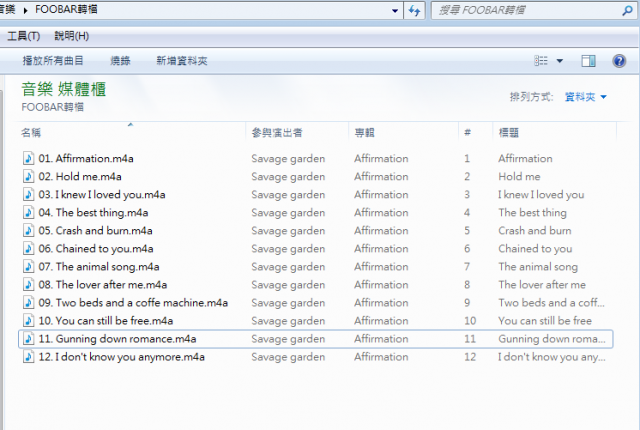Screen dimensions: 640x430
Task: Click track number 12 in the # column
Action: click(x=470, y=357)
